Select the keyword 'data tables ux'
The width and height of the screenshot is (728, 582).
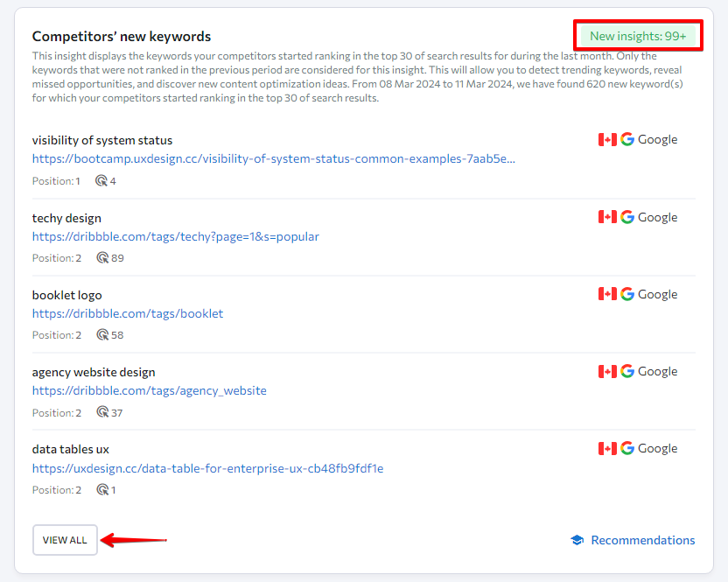(71, 449)
